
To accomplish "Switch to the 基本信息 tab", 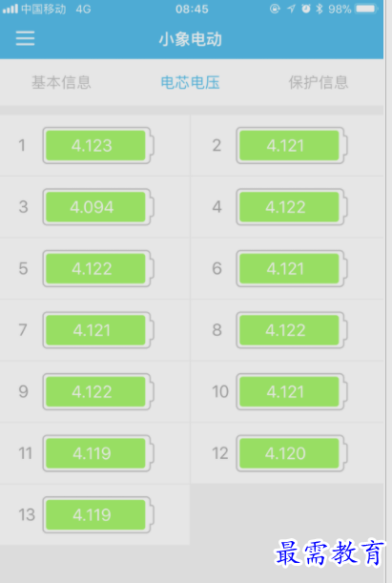I will (x=61, y=82).
